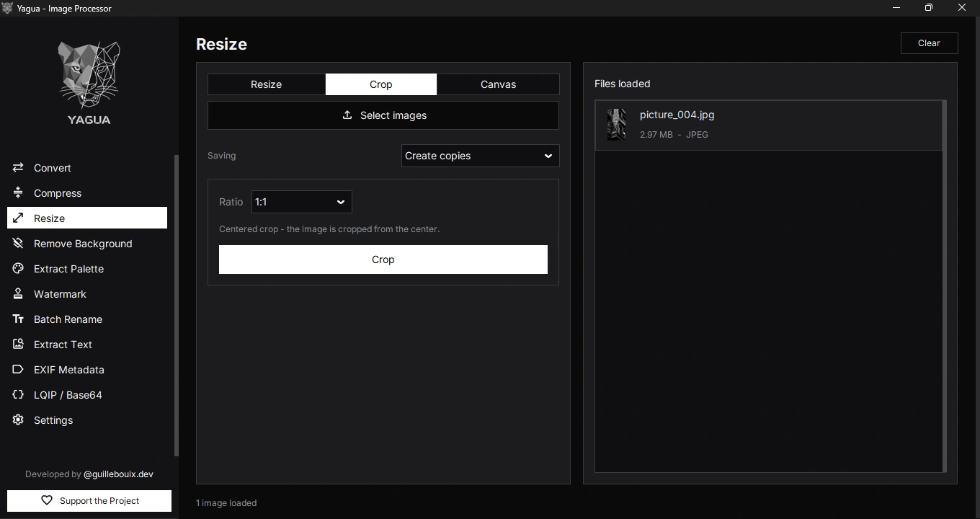
Task: Switch to the Resize tab
Action: tap(267, 84)
